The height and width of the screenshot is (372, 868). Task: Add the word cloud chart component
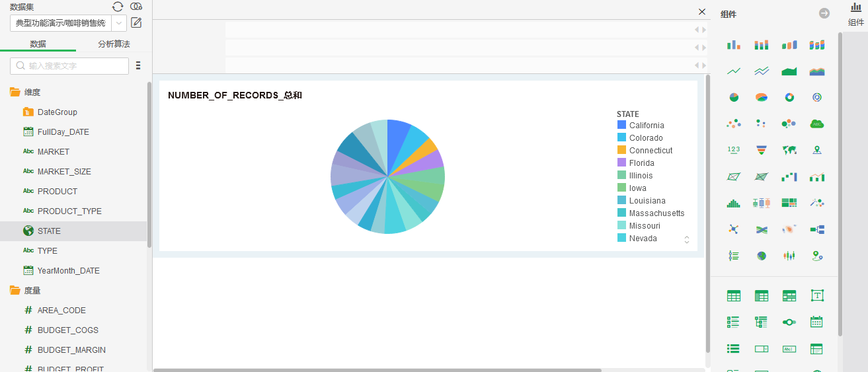pos(817,124)
